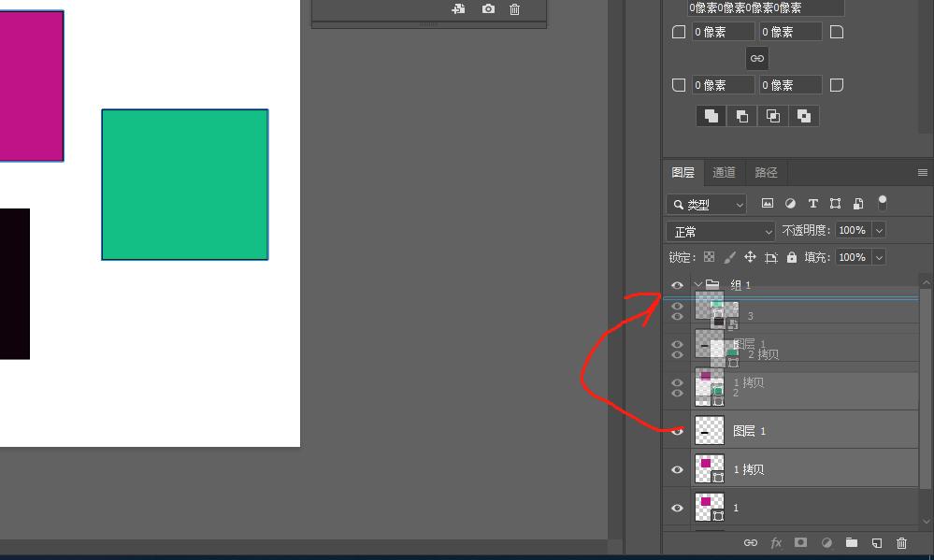The width and height of the screenshot is (934, 560).
Task: Click the green rectangle on the canvas
Action: pos(184,184)
